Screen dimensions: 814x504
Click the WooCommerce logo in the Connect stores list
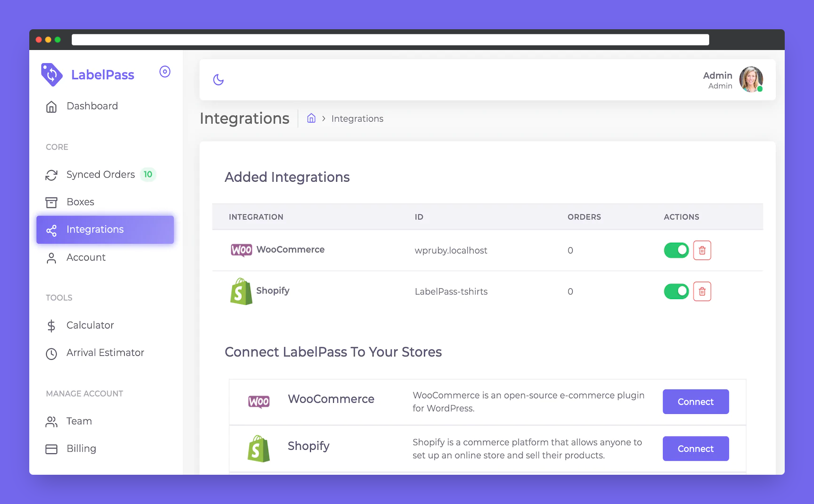259,402
